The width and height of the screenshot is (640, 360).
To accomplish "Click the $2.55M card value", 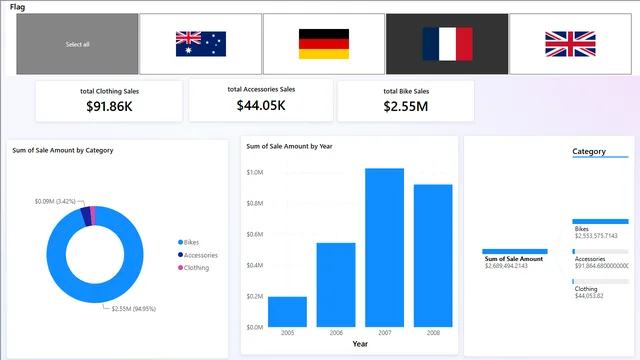I will (x=406, y=107).
